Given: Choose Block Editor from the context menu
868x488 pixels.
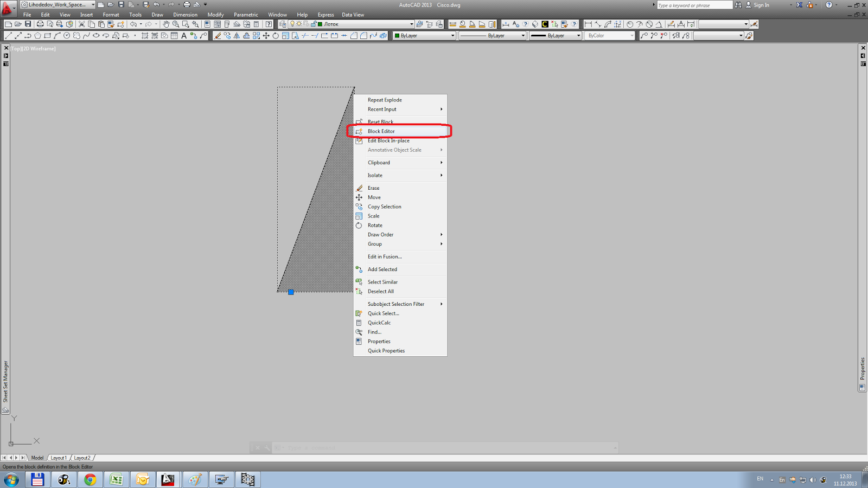Looking at the screenshot, I should (x=400, y=131).
